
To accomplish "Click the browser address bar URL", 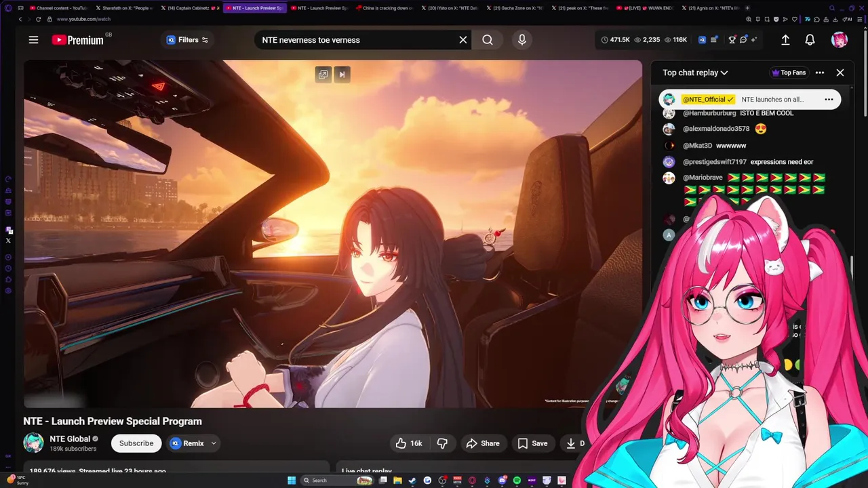I will click(83, 19).
